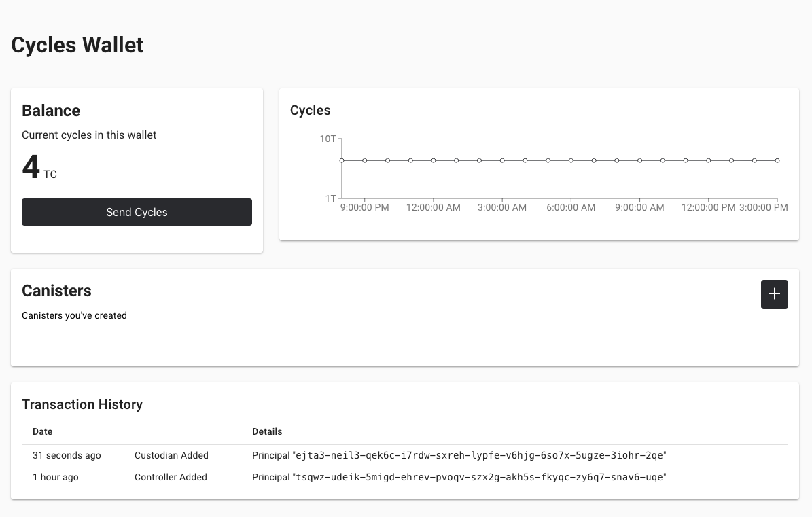Select the "4 TC" balance value
Screen dimensions: 812x517
click(37, 168)
